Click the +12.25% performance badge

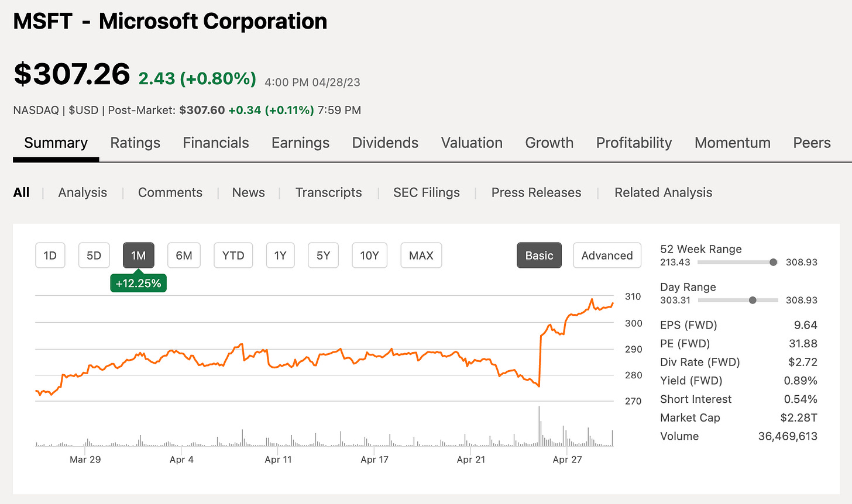(139, 283)
